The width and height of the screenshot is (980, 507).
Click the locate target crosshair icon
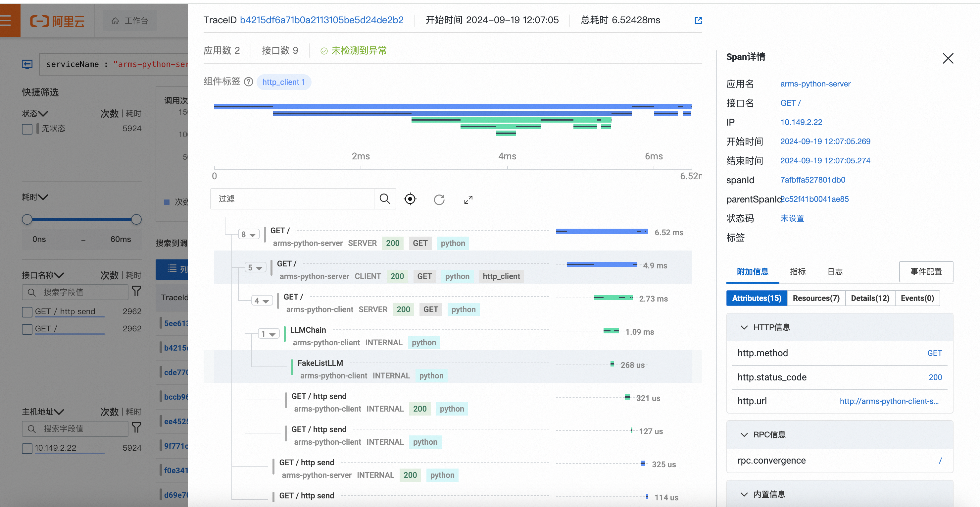tap(410, 199)
